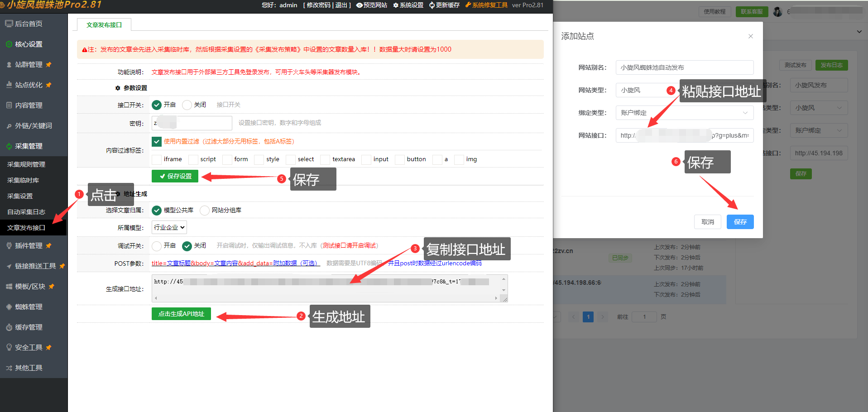
Task: Click the 插件管理 plug icon
Action: (9, 245)
